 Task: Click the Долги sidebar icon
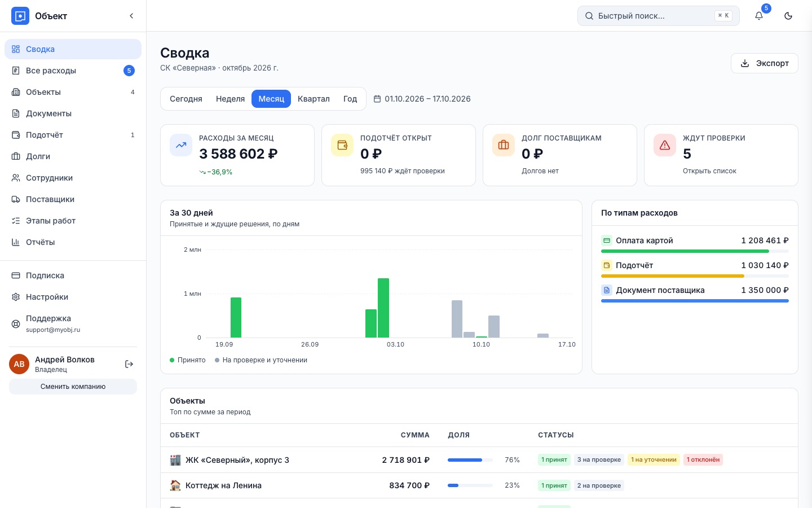tap(16, 156)
